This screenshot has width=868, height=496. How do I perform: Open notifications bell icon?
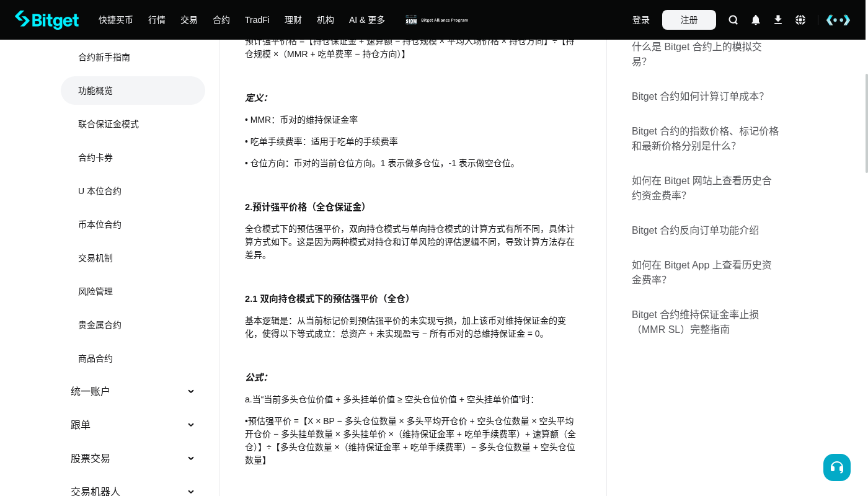pyautogui.click(x=756, y=20)
